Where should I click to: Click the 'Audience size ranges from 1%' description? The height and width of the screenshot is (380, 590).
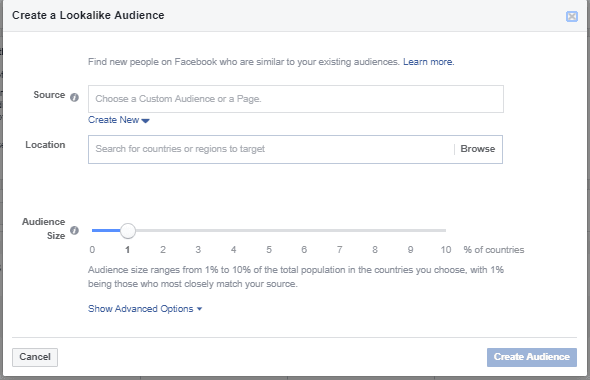click(x=296, y=277)
